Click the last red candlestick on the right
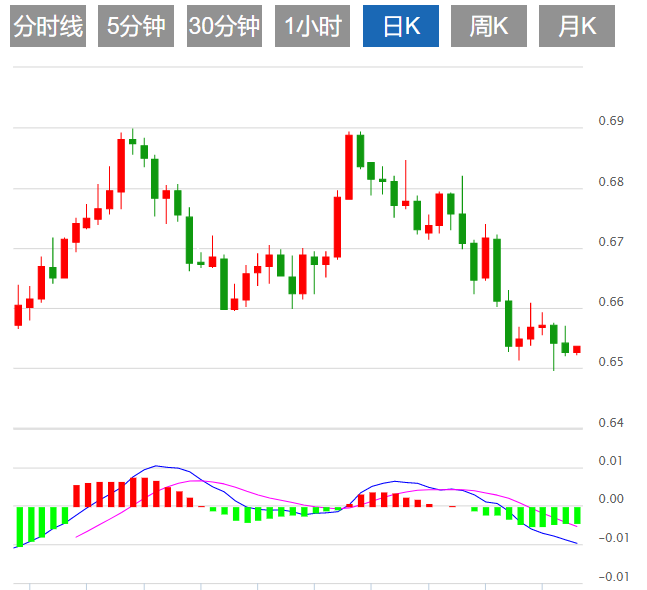647x590 pixels. pyautogui.click(x=577, y=349)
